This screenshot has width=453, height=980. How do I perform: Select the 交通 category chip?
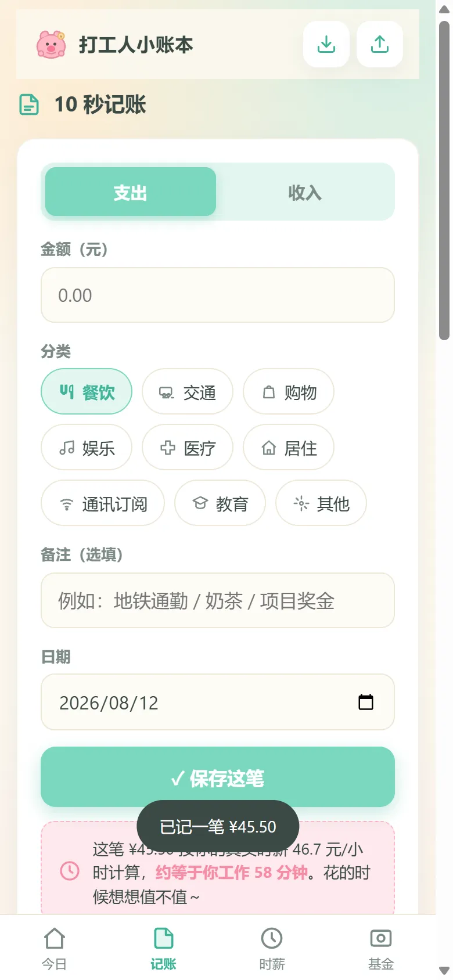tap(188, 392)
